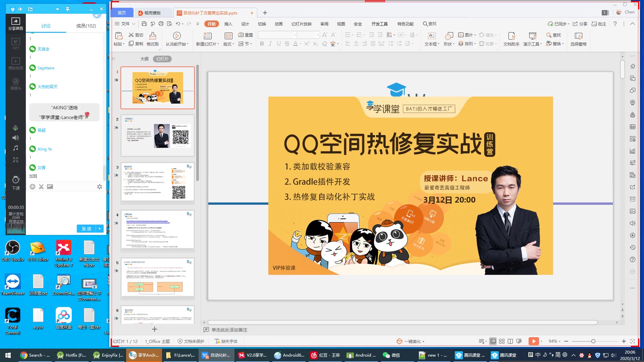Open the Section (节) dropdown

(x=246, y=44)
